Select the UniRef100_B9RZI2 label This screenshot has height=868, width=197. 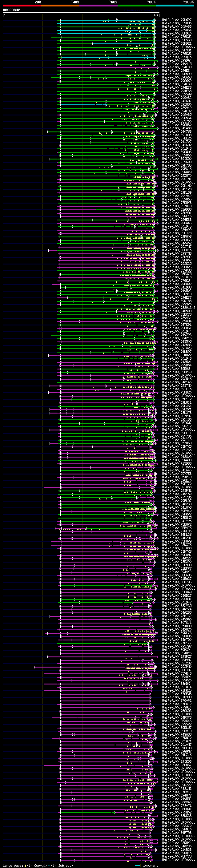pos(177,426)
